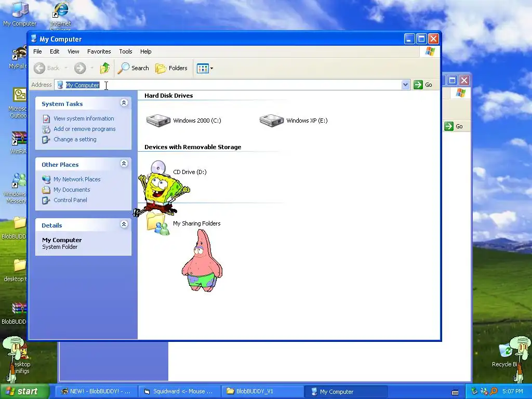532x399 pixels.
Task: Select the Windows 2000 (C:) drive icon
Action: pos(158,121)
